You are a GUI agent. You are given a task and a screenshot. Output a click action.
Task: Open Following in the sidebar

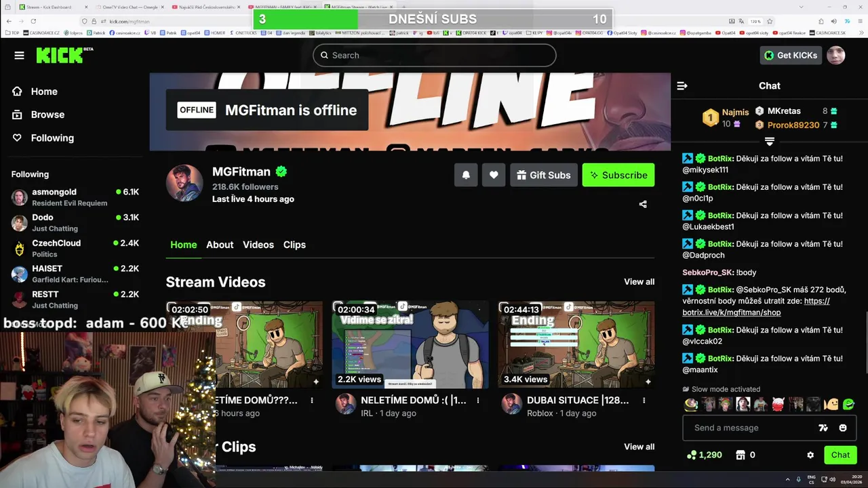[52, 138]
